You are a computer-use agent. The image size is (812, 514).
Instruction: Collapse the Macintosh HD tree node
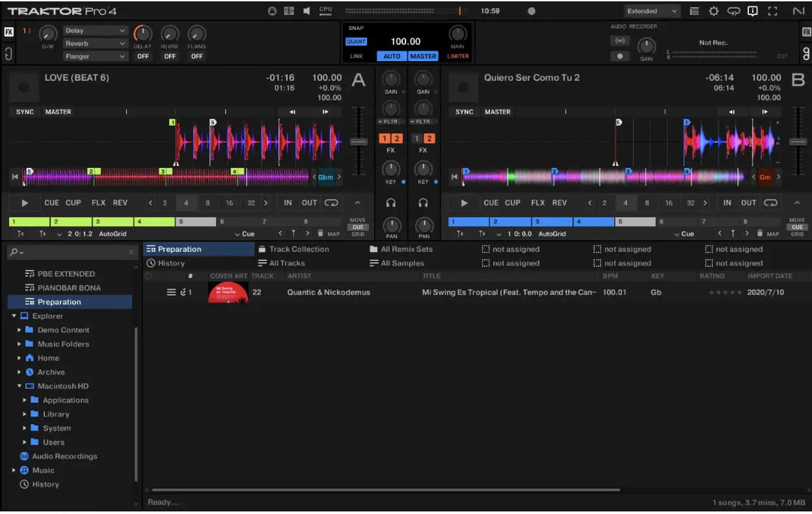(x=20, y=386)
